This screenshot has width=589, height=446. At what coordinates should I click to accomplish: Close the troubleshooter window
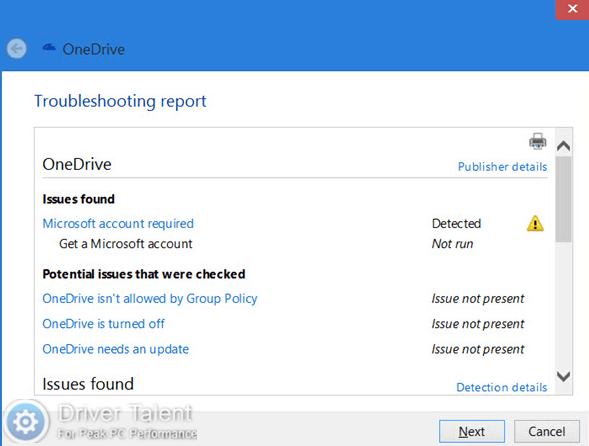tap(572, 9)
